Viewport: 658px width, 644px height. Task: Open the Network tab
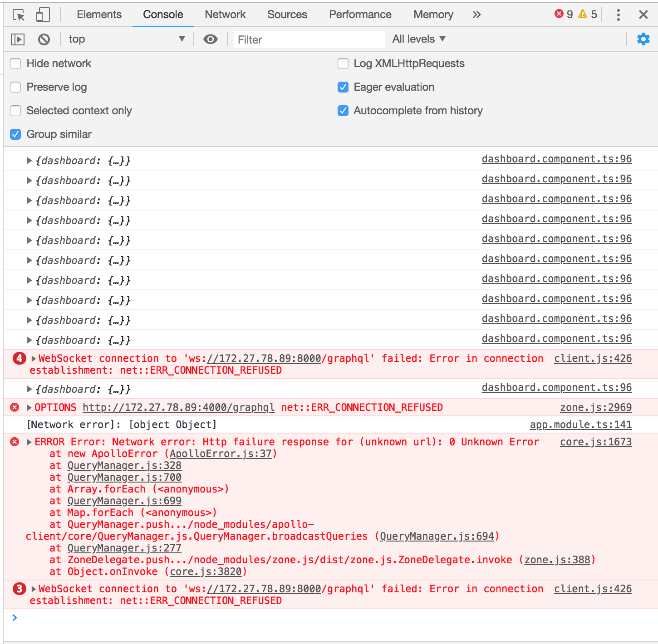225,15
